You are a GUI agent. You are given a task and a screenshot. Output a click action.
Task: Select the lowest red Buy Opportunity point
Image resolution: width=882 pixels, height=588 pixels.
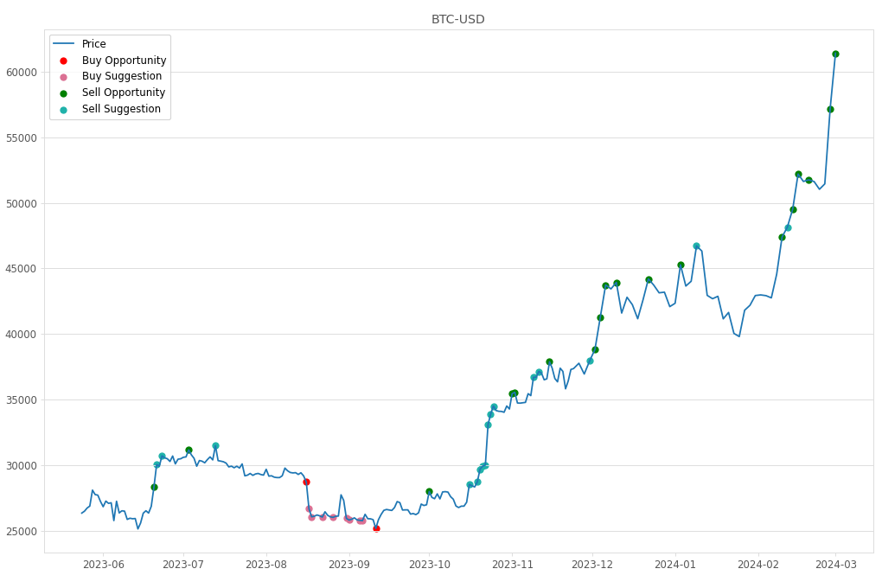click(376, 527)
